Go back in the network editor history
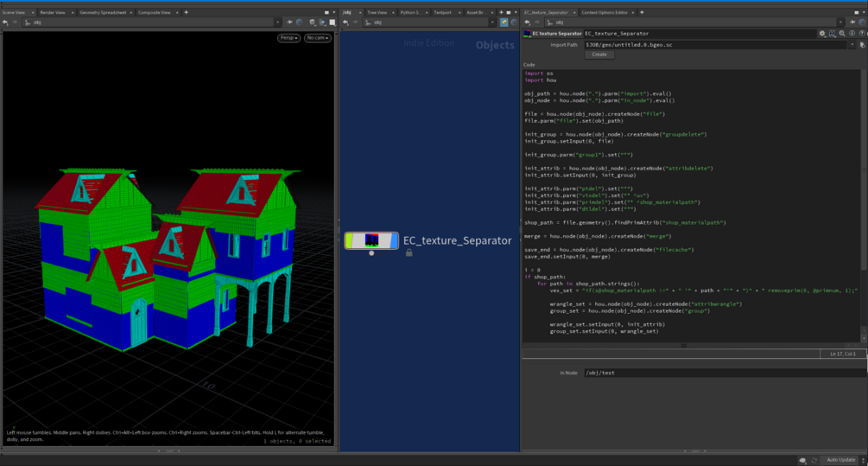The image size is (868, 466). click(x=345, y=22)
